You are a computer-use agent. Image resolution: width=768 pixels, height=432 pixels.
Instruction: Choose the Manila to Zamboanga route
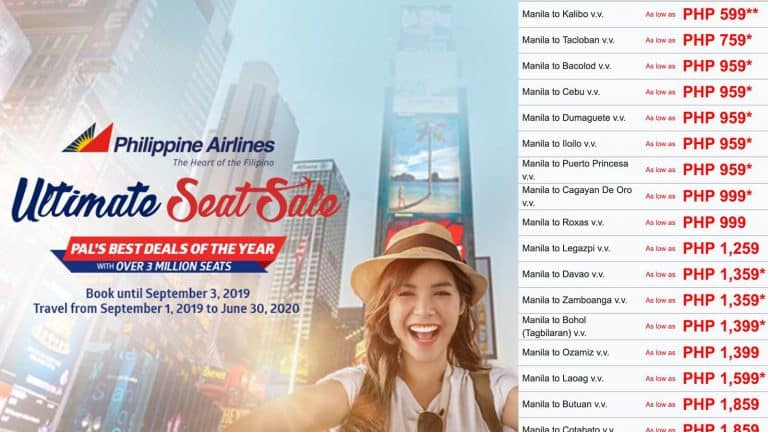[x=574, y=300]
